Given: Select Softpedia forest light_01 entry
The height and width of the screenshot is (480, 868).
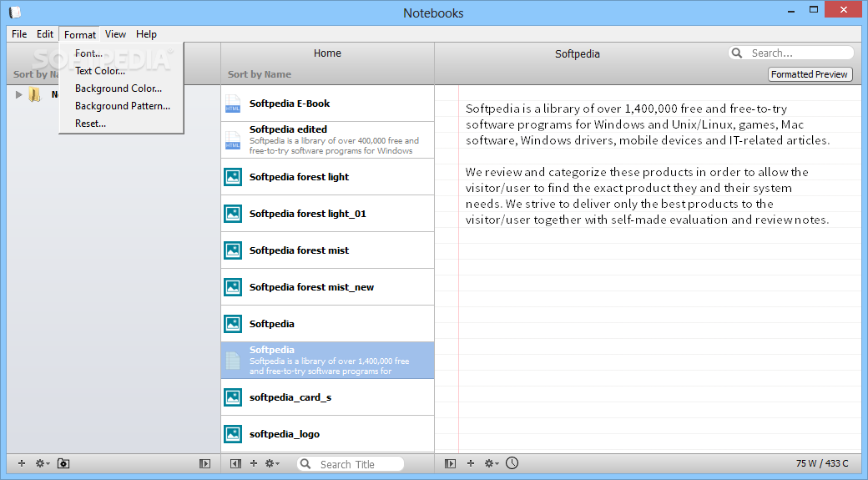Looking at the screenshot, I should (x=328, y=214).
